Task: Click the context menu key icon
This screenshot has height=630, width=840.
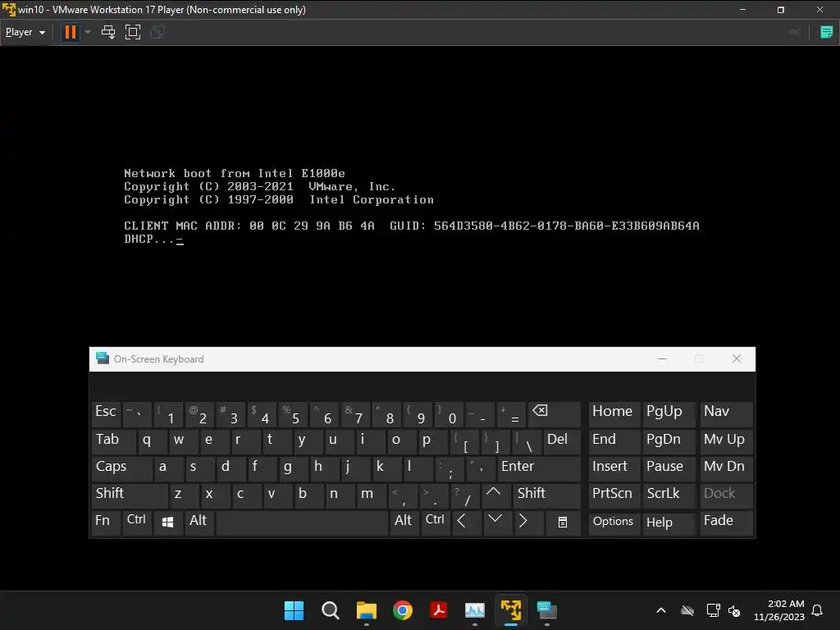Action: pos(563,523)
